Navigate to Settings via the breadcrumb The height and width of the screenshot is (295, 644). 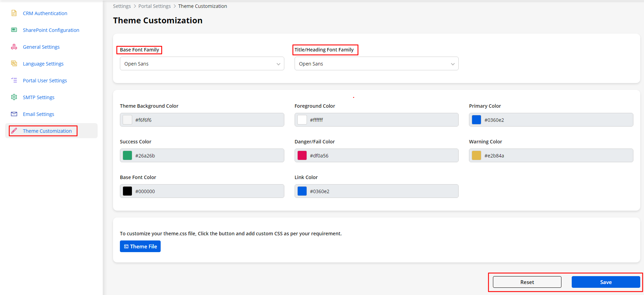[x=122, y=6]
